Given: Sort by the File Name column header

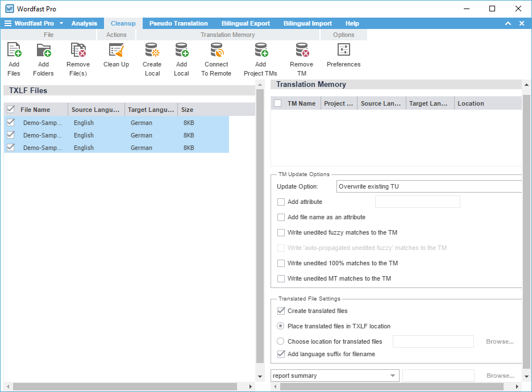Looking at the screenshot, I should click(42, 110).
